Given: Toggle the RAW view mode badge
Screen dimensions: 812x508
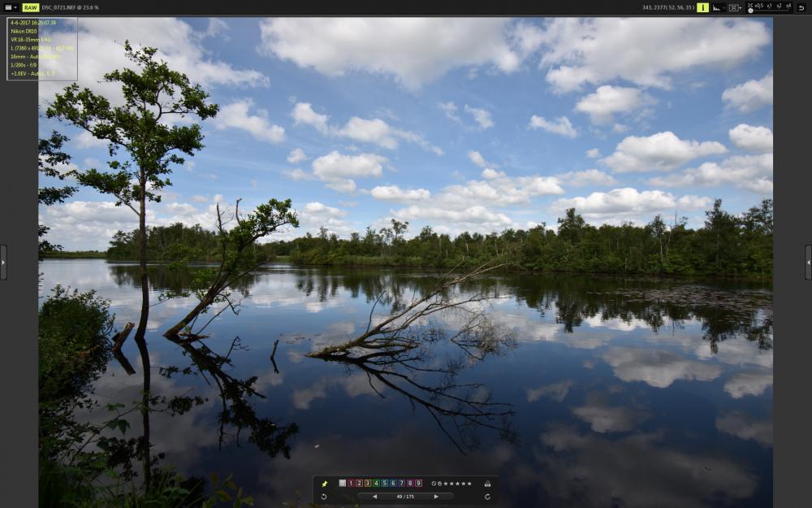Looking at the screenshot, I should coord(31,8).
